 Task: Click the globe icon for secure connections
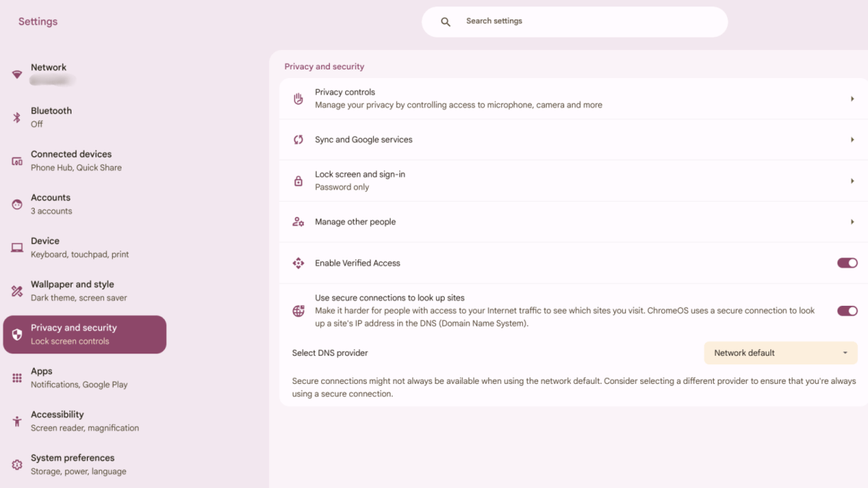point(298,309)
